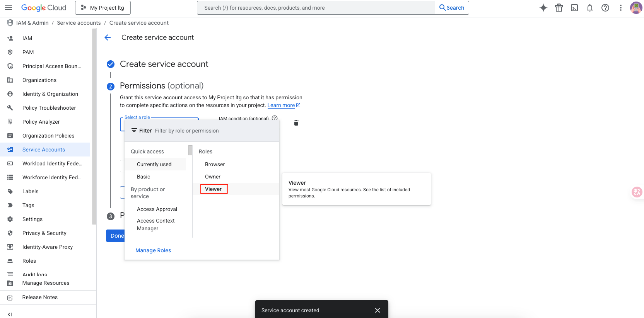Viewport: 644px width, 318px height.
Task: Choose the Owner role
Action: (x=213, y=177)
